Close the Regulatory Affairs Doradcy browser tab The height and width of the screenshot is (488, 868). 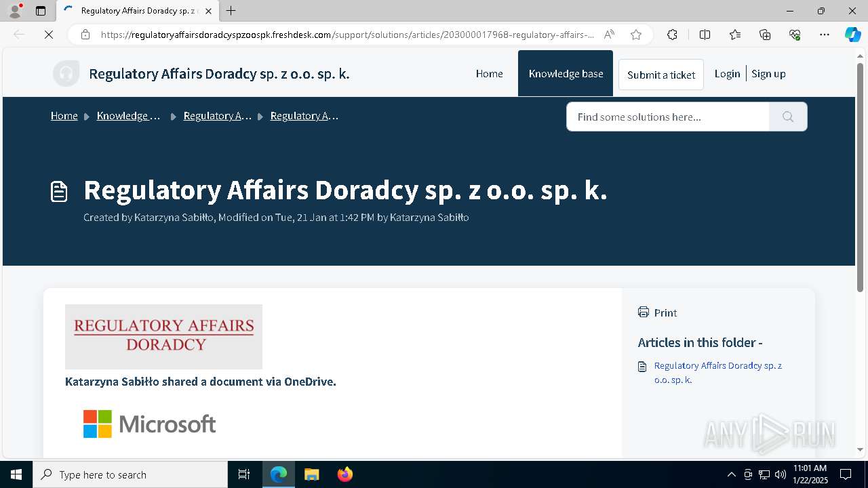pos(208,11)
